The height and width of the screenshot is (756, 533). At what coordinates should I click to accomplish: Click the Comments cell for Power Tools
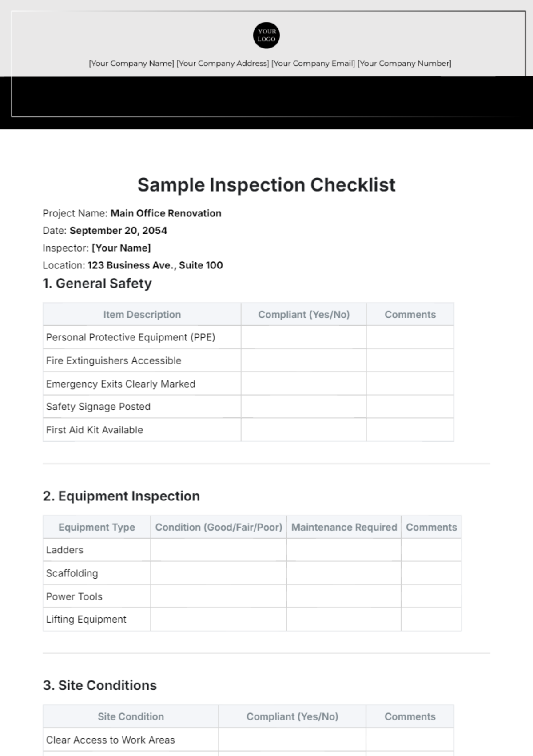[x=431, y=596]
